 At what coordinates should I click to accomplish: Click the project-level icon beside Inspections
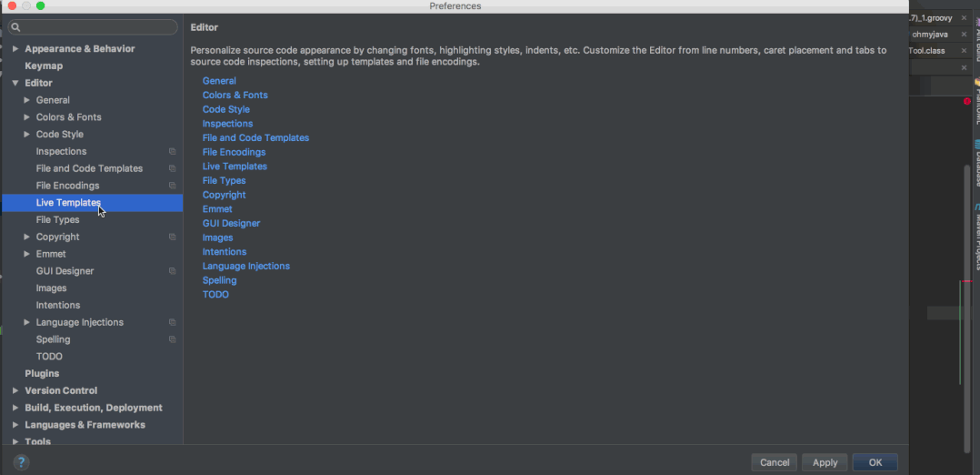[x=173, y=151]
